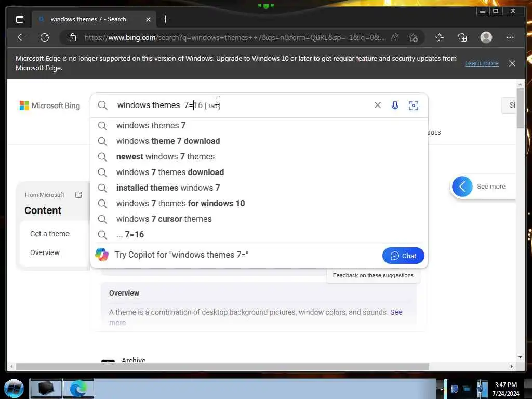The height and width of the screenshot is (399, 532).
Task: Pick 'windows 7 themes for windows 10'
Action: 259,204
